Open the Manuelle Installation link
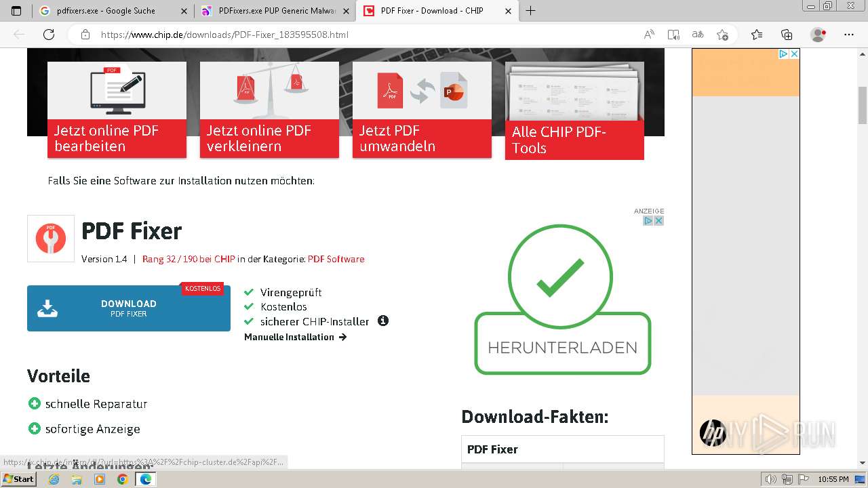This screenshot has height=488, width=868. [296, 337]
